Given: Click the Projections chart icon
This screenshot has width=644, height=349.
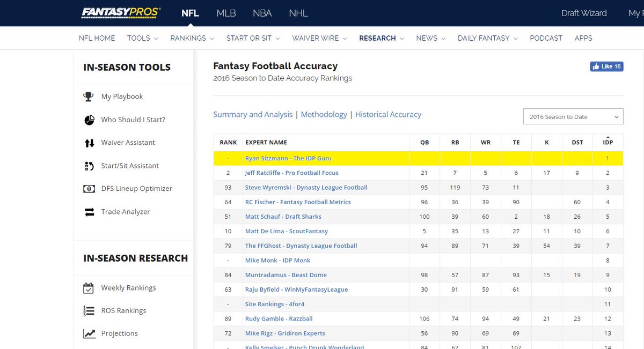Looking at the screenshot, I should 89,333.
